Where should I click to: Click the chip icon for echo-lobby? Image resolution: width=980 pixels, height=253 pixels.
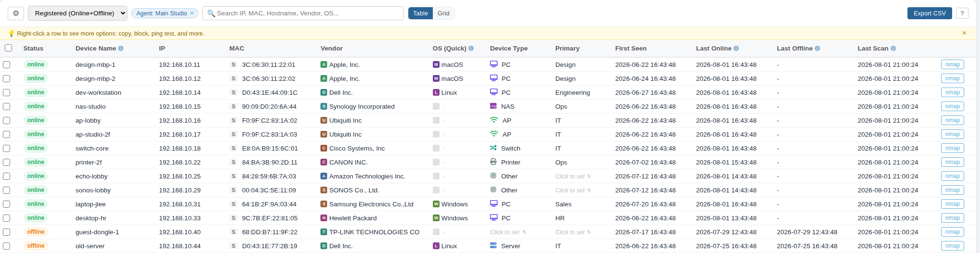tap(493, 176)
